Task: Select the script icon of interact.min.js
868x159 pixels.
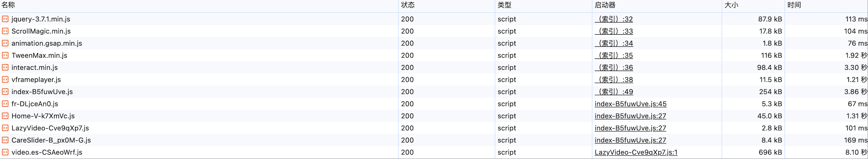Action: 5,67
